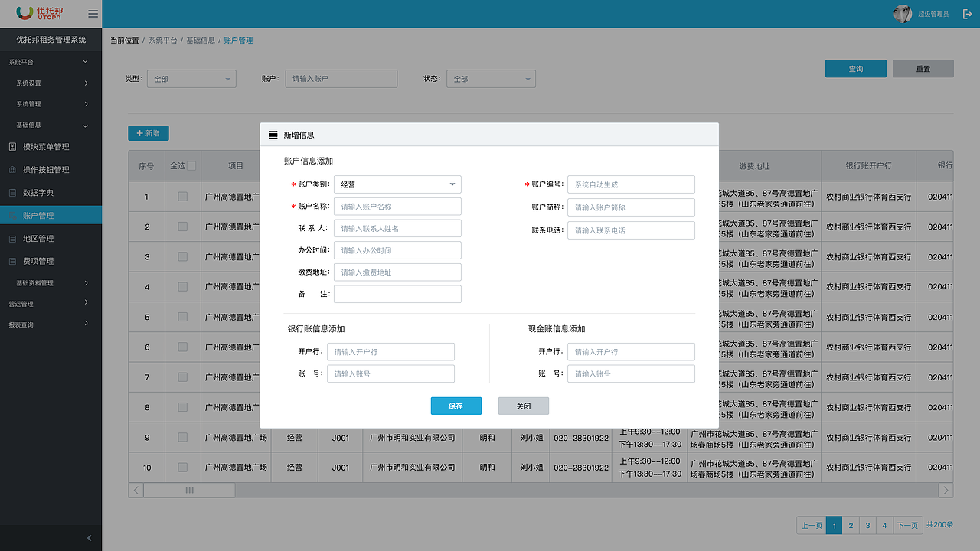Open the 类型 filter dropdown
980x551 pixels.
click(191, 78)
